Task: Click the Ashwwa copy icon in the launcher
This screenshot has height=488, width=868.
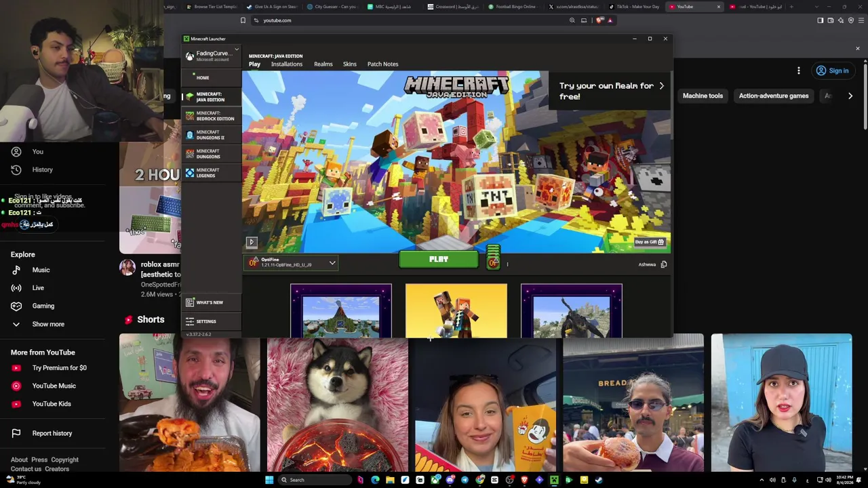Action: [664, 264]
